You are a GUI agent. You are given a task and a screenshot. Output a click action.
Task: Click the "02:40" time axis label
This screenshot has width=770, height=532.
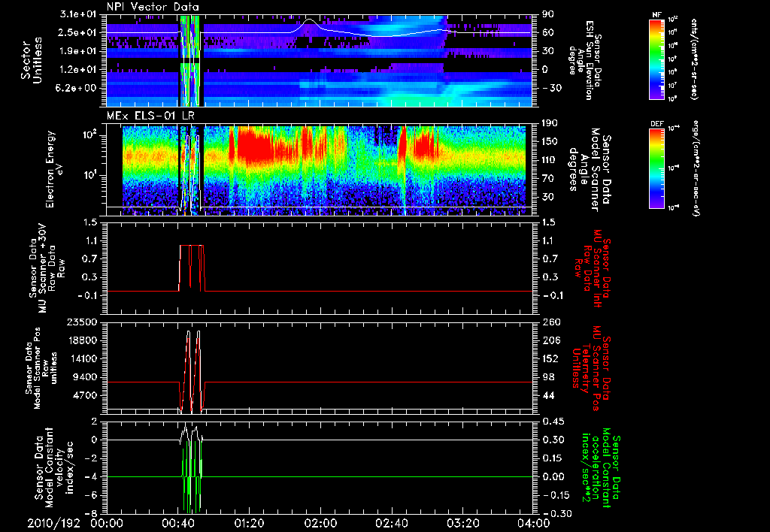(x=391, y=523)
